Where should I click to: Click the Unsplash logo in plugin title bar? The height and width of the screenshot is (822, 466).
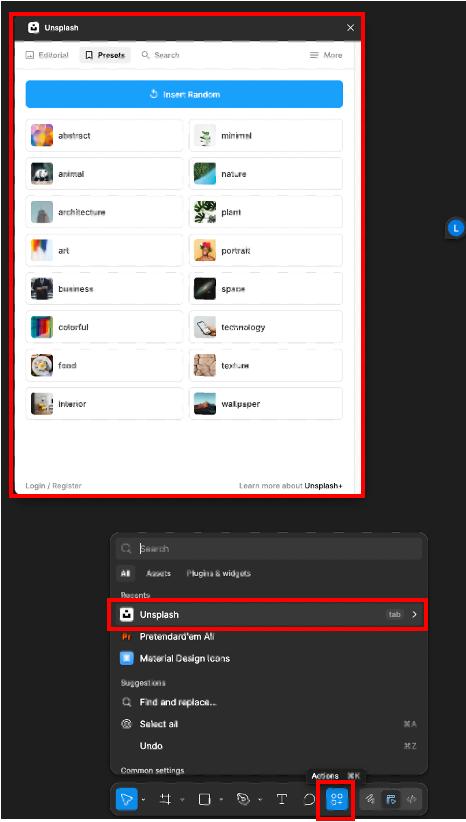coord(34,28)
